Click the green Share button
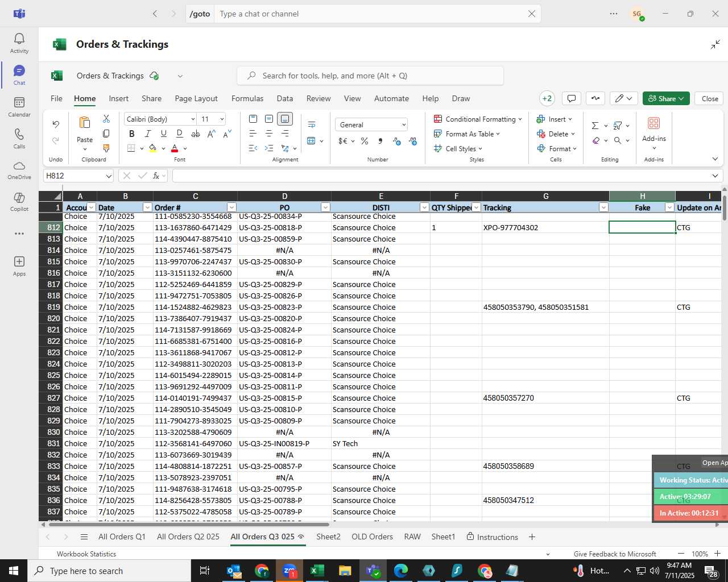The width and height of the screenshot is (728, 582). pos(666,98)
